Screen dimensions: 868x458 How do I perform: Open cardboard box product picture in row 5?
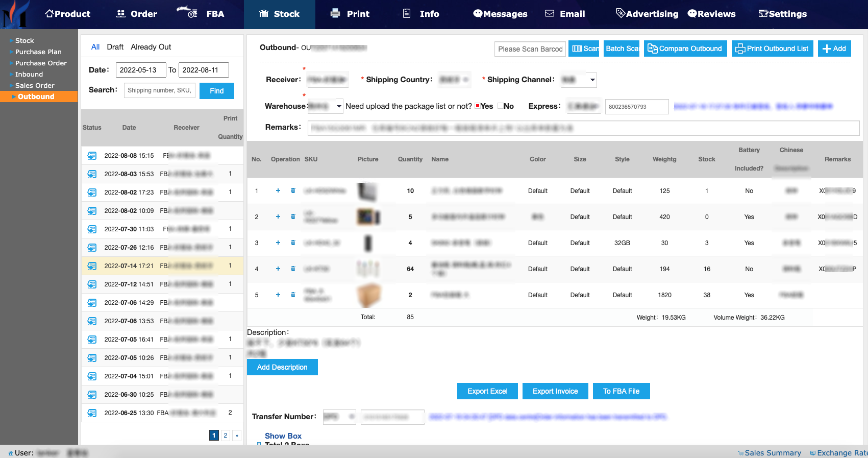click(x=368, y=295)
